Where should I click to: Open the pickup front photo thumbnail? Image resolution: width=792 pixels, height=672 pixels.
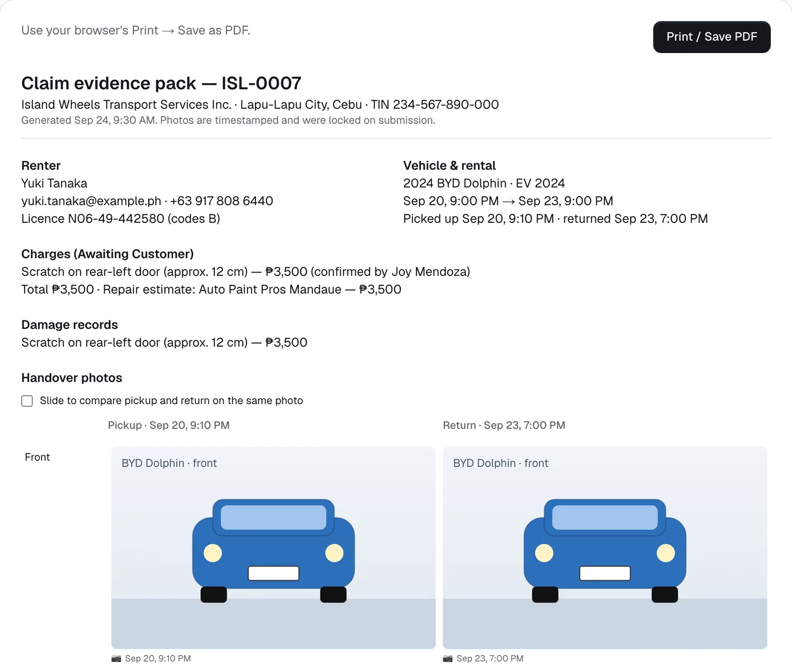point(273,548)
